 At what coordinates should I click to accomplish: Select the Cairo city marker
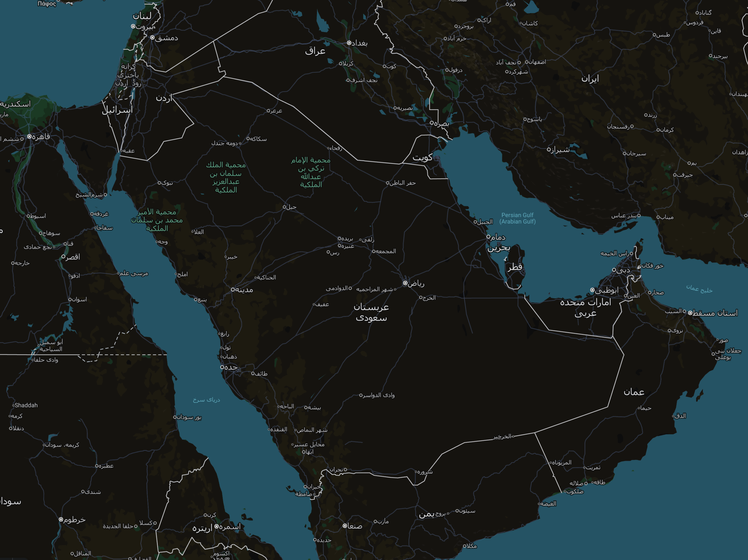(x=30, y=136)
